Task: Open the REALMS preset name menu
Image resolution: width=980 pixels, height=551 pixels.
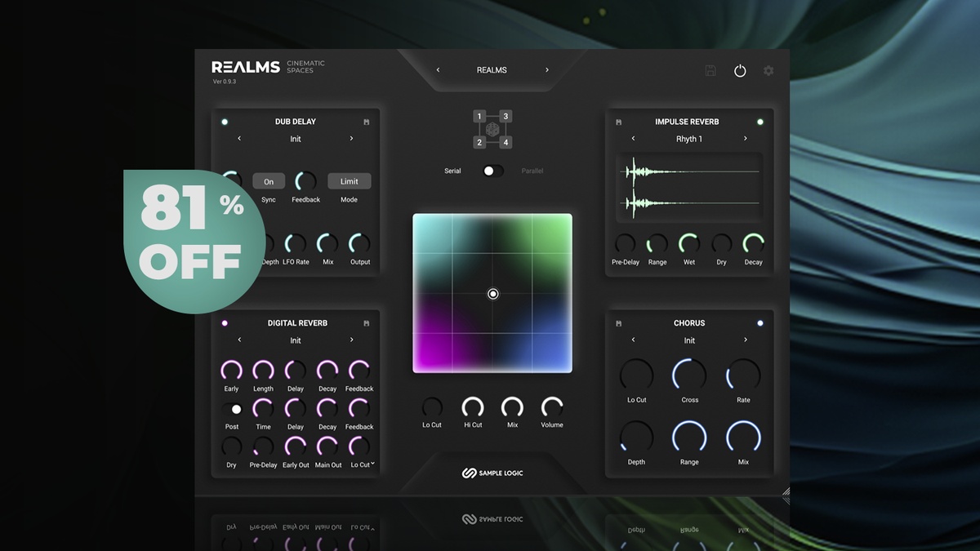Action: pyautogui.click(x=492, y=70)
